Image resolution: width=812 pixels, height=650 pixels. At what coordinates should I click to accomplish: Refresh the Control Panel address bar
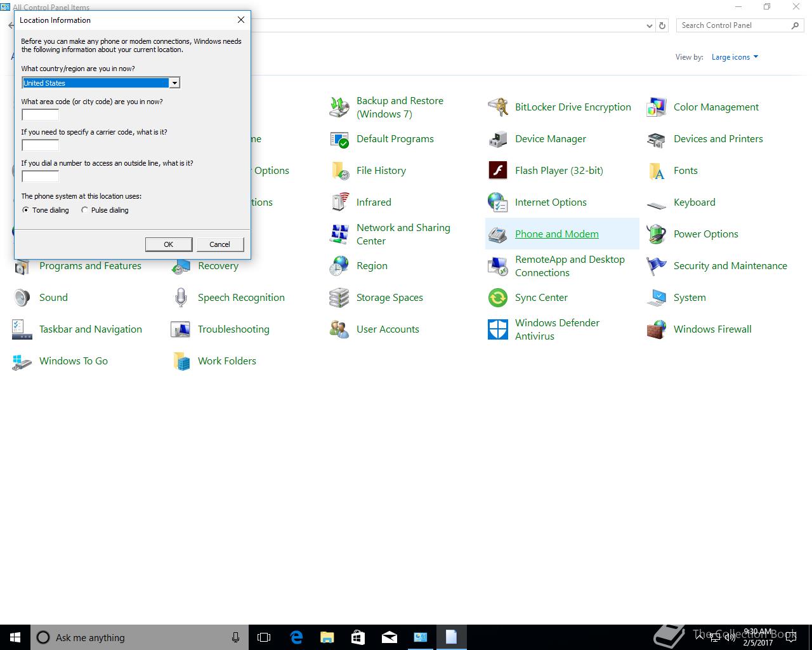click(x=662, y=26)
